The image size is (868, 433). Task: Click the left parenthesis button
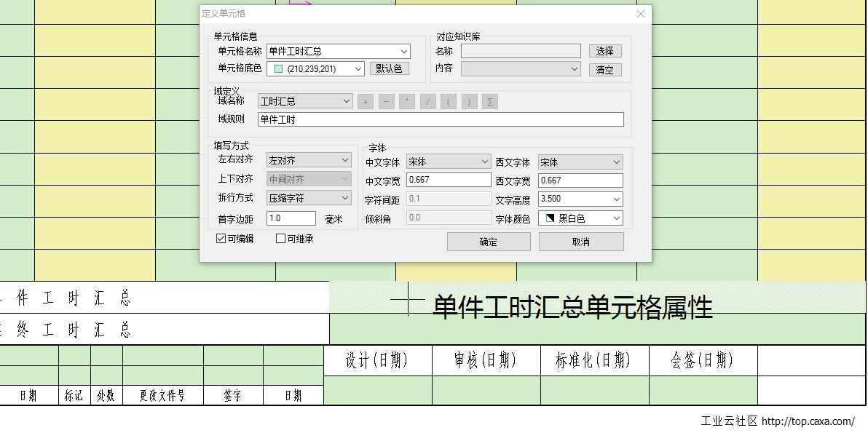click(449, 102)
